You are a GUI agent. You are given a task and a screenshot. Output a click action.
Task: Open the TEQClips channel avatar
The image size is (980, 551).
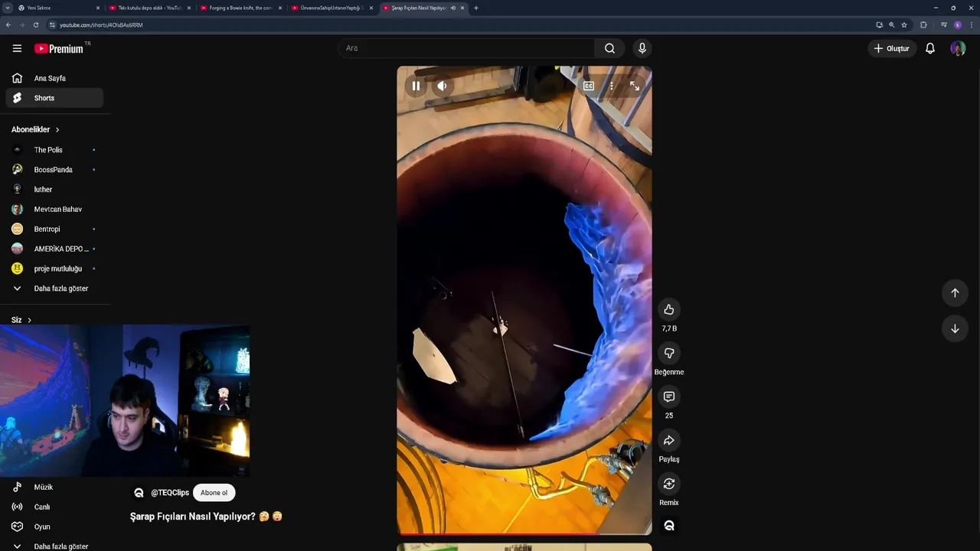[139, 493]
